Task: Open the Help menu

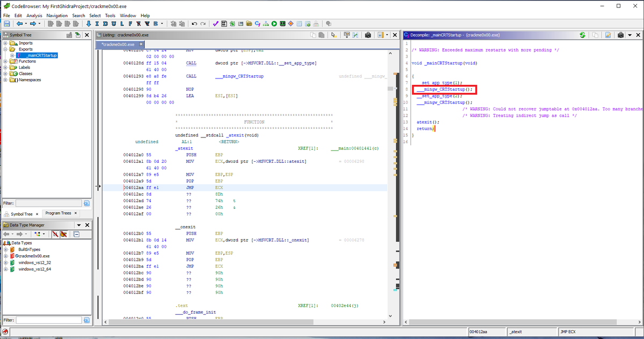Action: point(145,16)
